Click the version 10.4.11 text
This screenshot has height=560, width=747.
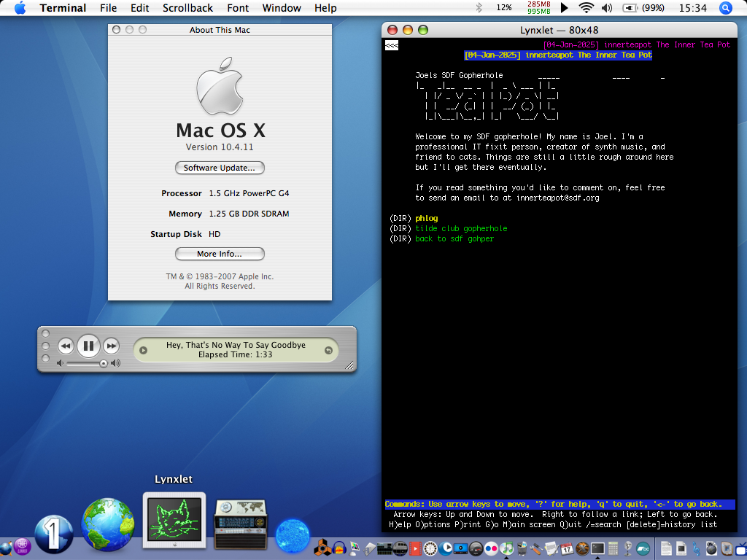click(220, 147)
